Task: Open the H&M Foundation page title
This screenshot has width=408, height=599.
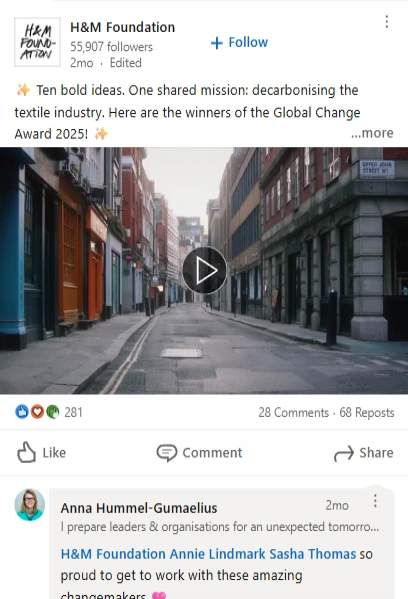Action: click(x=123, y=27)
